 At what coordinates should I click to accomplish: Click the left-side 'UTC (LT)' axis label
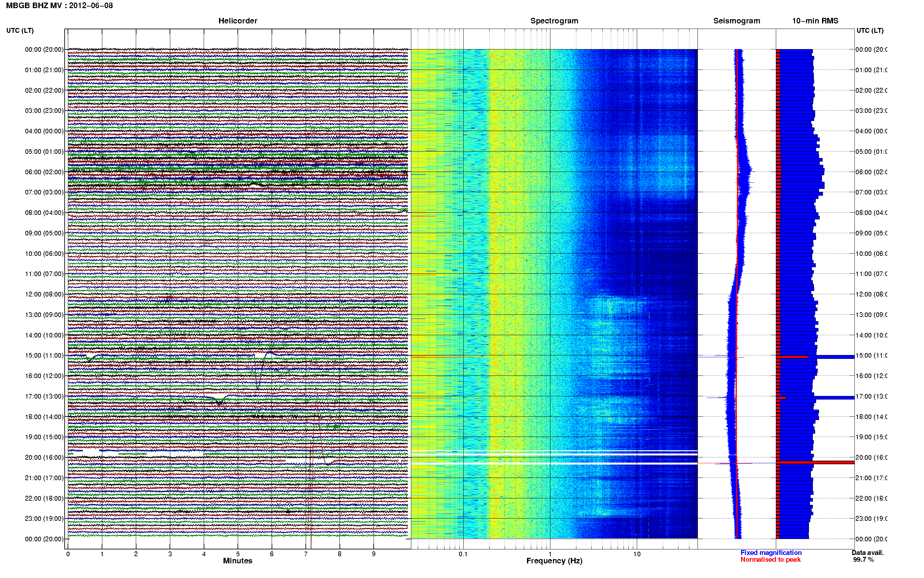coord(20,30)
